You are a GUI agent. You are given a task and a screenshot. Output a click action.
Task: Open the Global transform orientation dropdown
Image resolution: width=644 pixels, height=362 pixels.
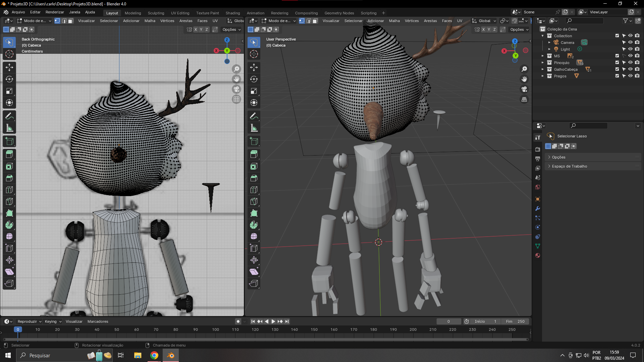click(484, 21)
